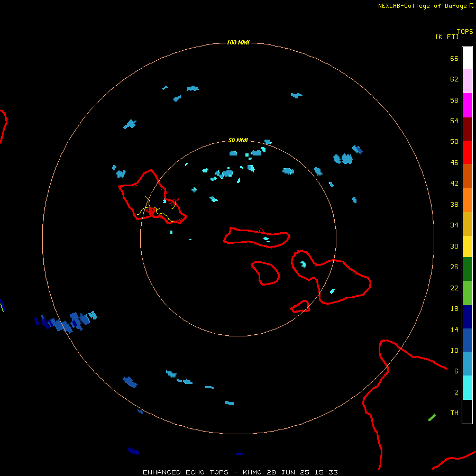Click the legend value "26"

click(454, 267)
